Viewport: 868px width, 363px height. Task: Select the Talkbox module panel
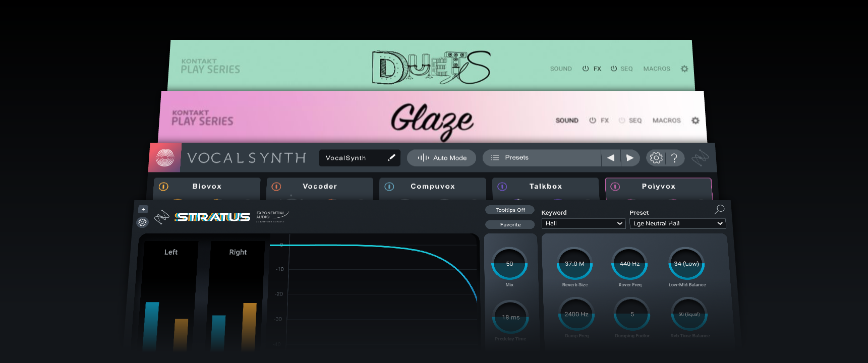[x=546, y=189]
